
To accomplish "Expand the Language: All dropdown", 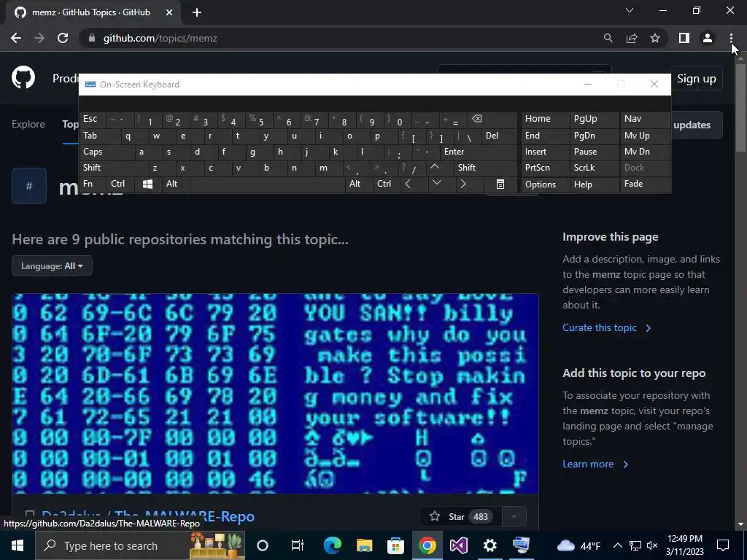I will coord(52,265).
